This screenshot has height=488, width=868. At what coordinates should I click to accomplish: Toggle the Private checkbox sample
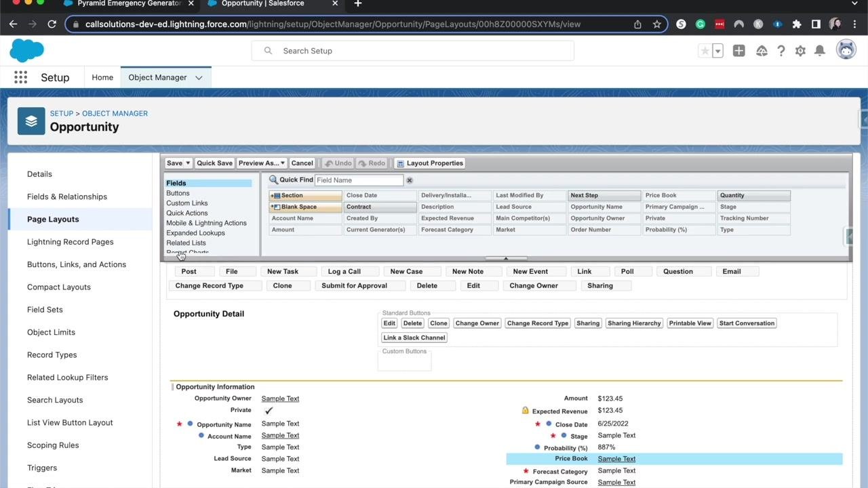pyautogui.click(x=269, y=411)
